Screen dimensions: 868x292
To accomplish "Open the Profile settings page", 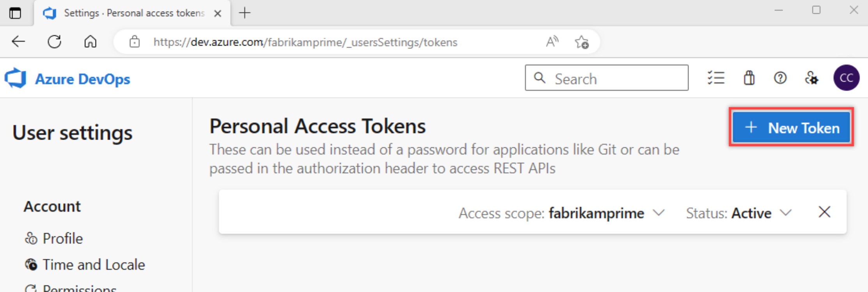I will 62,238.
